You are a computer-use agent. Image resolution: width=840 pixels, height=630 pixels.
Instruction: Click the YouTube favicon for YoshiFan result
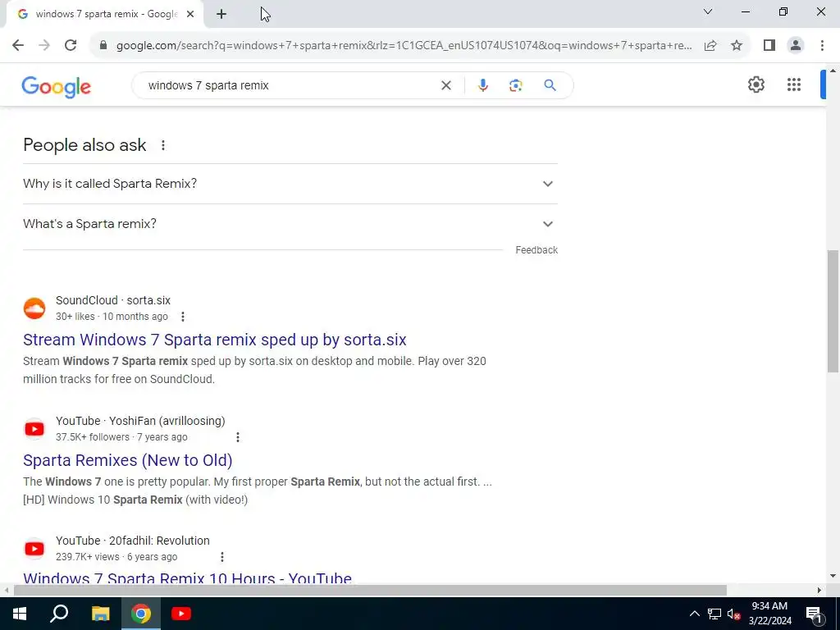pyautogui.click(x=34, y=428)
